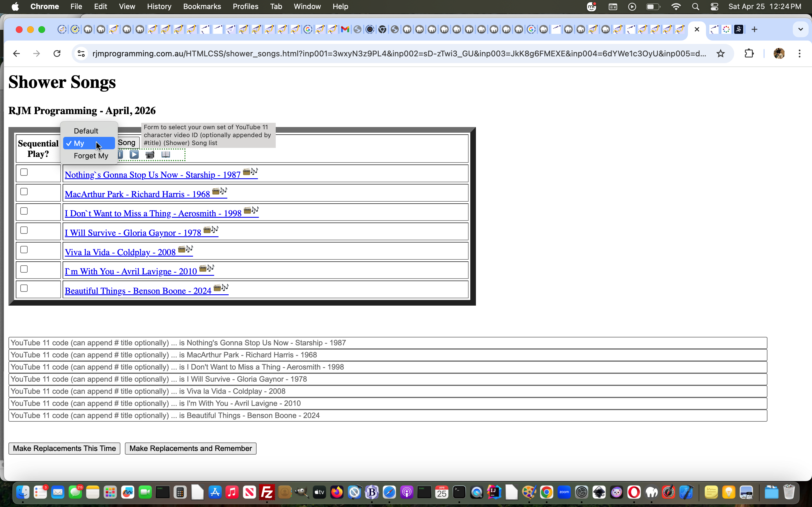The height and width of the screenshot is (507, 812).
Task: Open the Viva la Vida Coldplay link
Action: pos(120,252)
